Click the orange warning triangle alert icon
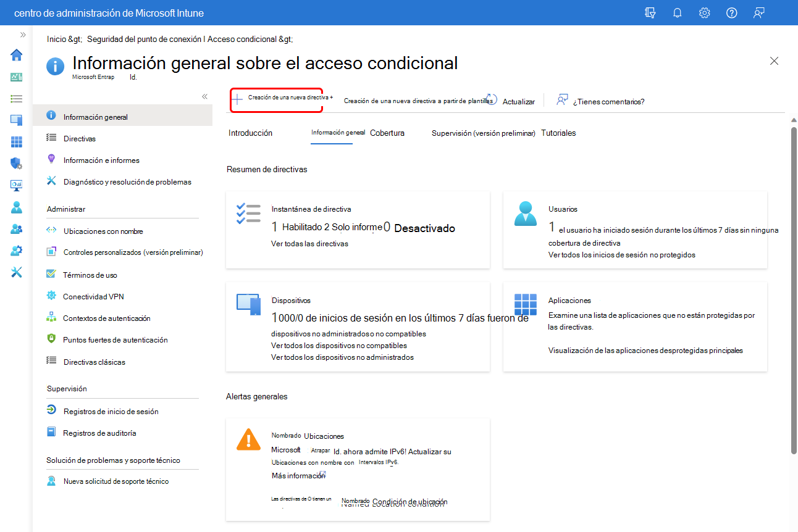The width and height of the screenshot is (798, 532). coord(248,439)
